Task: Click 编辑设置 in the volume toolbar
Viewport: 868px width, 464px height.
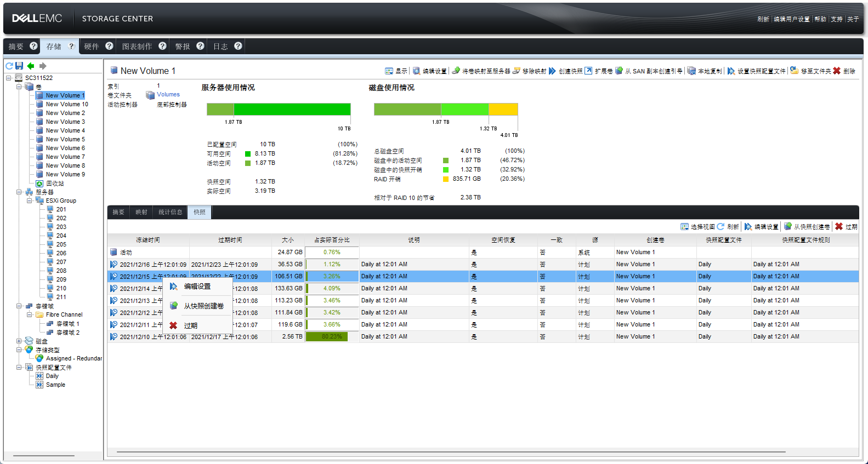Action: pyautogui.click(x=430, y=71)
